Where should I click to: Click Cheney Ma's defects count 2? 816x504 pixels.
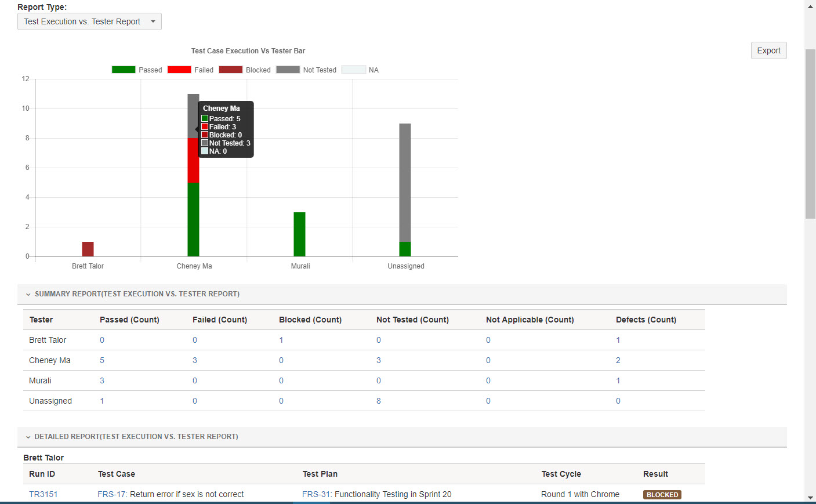[618, 360]
